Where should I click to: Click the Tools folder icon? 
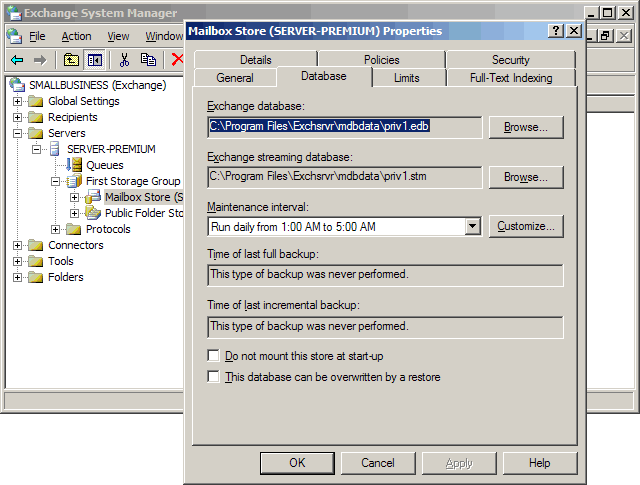click(36, 261)
